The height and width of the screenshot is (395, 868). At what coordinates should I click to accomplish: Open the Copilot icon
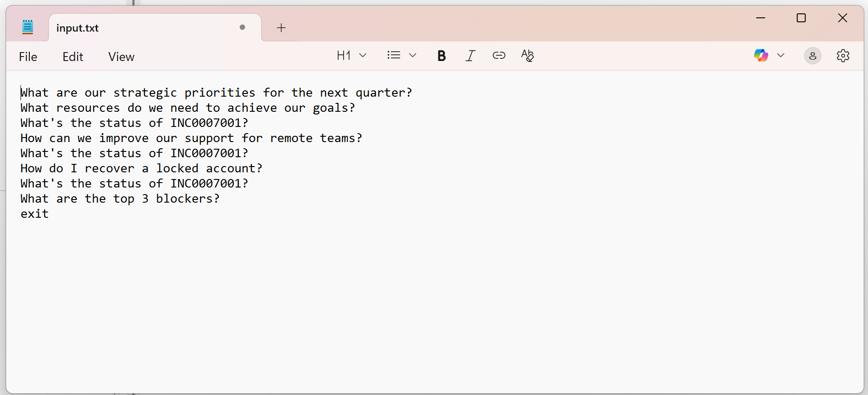coord(761,55)
